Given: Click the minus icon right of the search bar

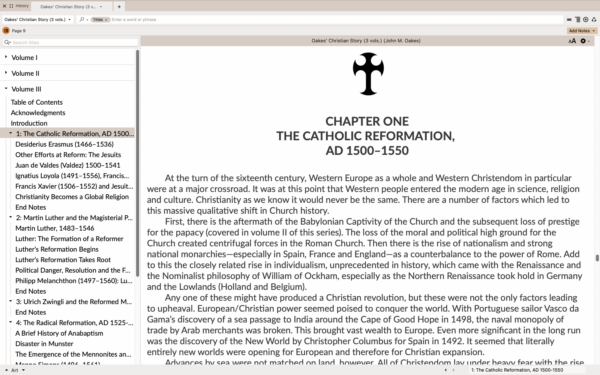Looking at the screenshot, I should click(569, 20).
